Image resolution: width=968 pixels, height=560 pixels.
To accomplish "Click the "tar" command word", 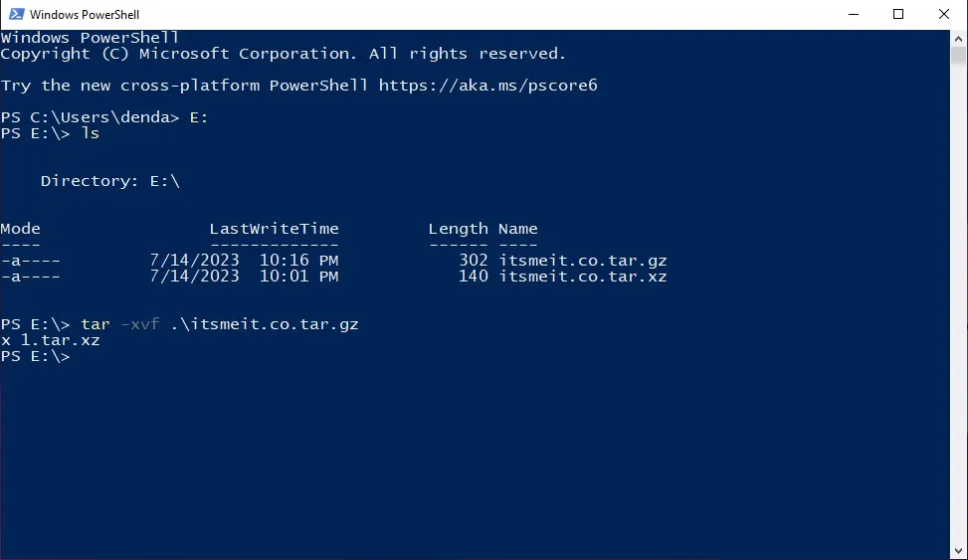I will tap(96, 324).
